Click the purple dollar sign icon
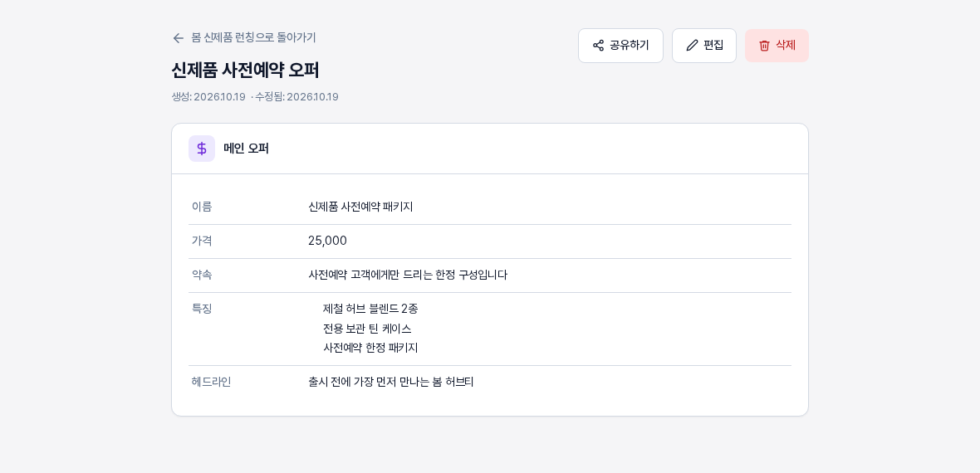The height and width of the screenshot is (473, 980). click(202, 149)
